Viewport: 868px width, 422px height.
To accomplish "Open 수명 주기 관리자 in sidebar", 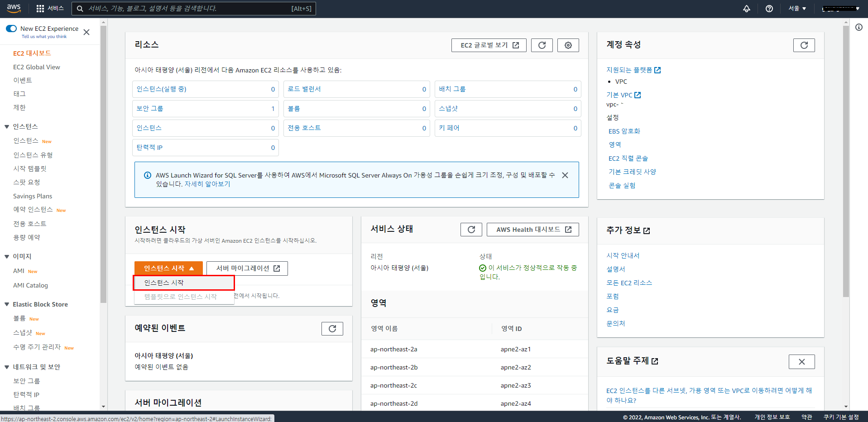I will [37, 347].
